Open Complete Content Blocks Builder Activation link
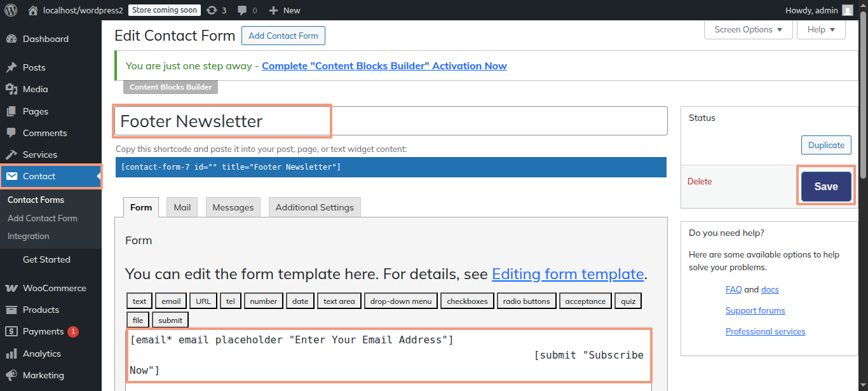This screenshot has width=868, height=391. pos(384,65)
